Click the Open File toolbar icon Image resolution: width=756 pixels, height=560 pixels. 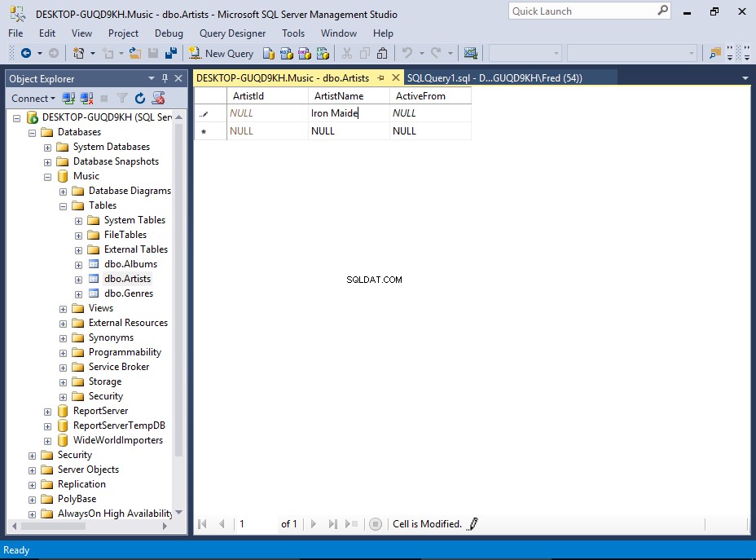point(135,53)
